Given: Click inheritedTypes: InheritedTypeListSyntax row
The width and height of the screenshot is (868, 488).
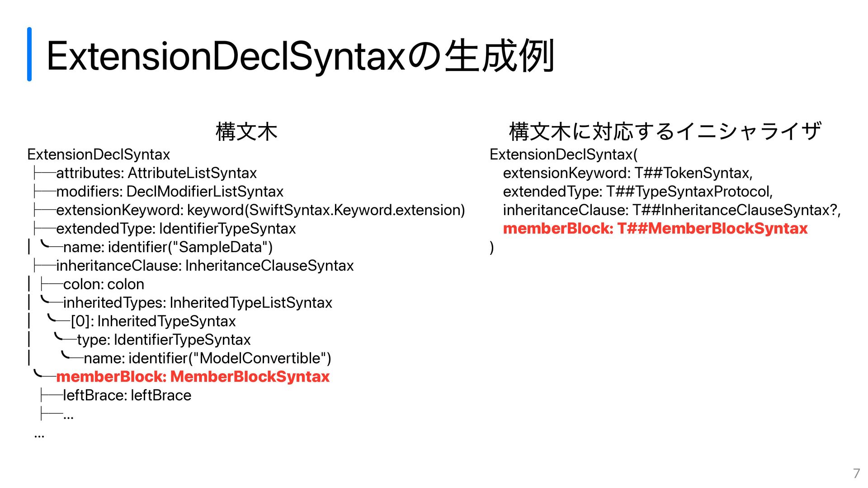Looking at the screenshot, I should tap(198, 303).
